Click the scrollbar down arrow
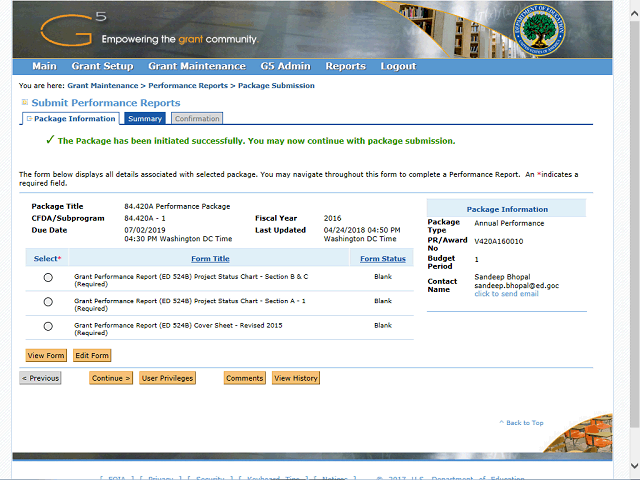The height and width of the screenshot is (480, 640). pyautogui.click(x=634, y=466)
